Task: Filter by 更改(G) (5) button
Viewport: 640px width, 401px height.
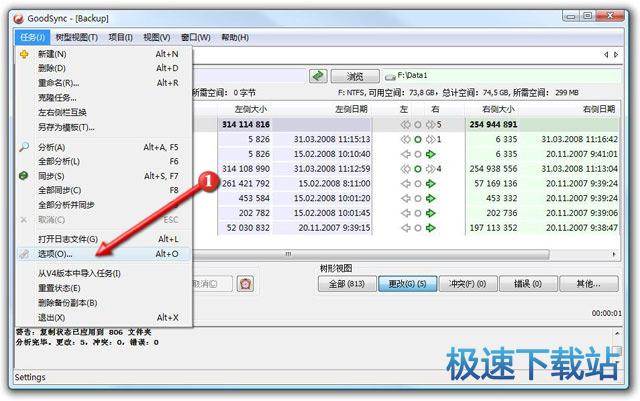Action: [x=407, y=283]
